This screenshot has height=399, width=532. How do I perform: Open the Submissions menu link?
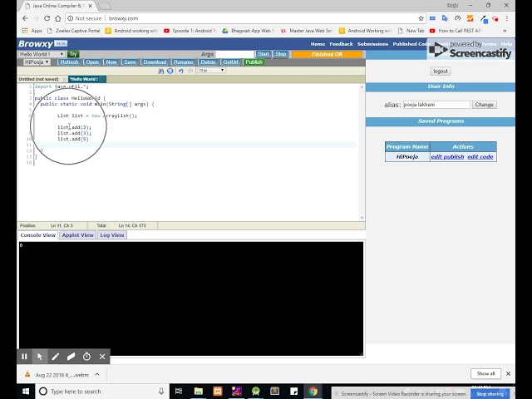pos(372,44)
